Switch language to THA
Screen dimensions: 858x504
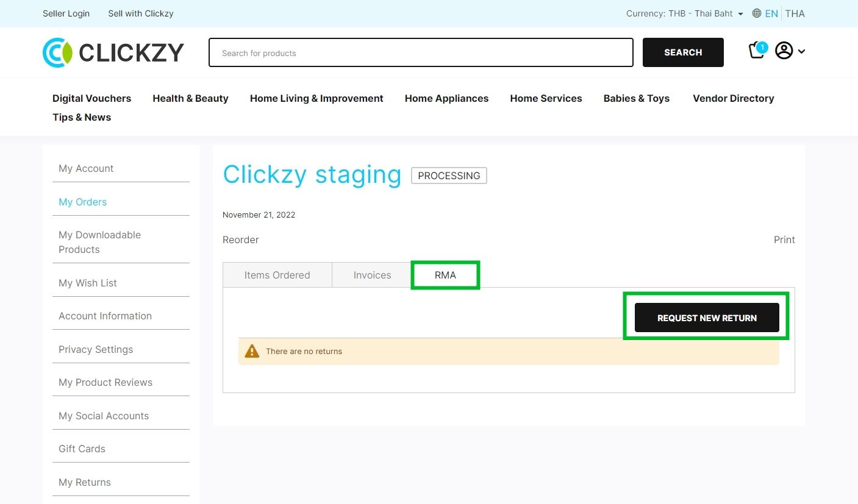pos(795,13)
